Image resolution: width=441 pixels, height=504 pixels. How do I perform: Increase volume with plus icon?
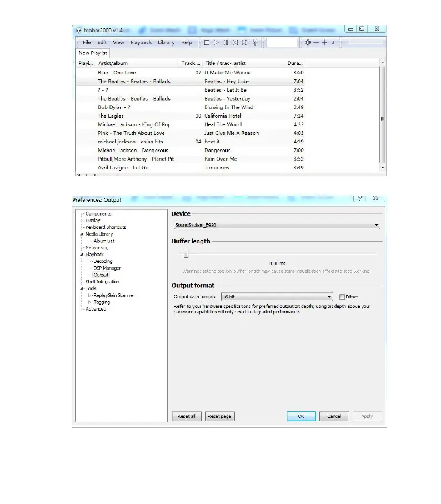324,42
